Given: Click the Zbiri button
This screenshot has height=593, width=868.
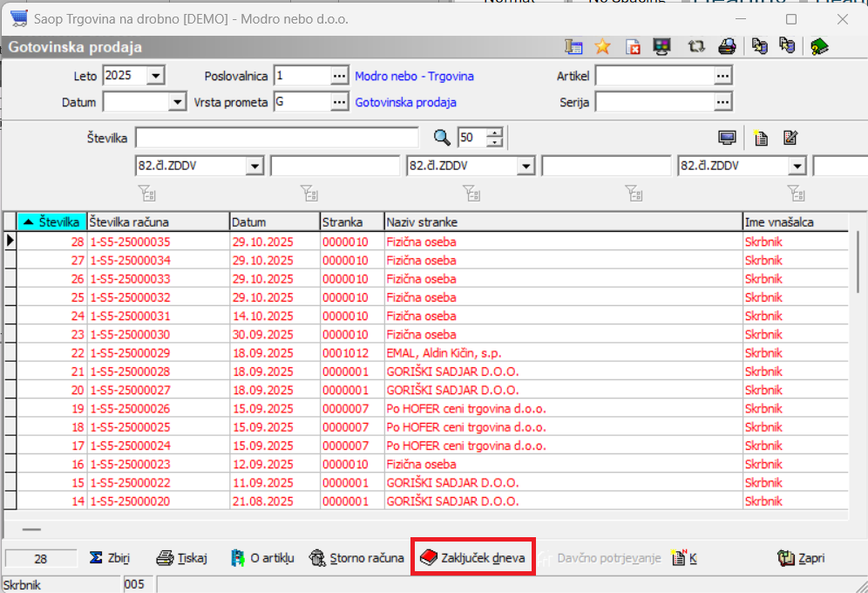Looking at the screenshot, I should coord(110,557).
